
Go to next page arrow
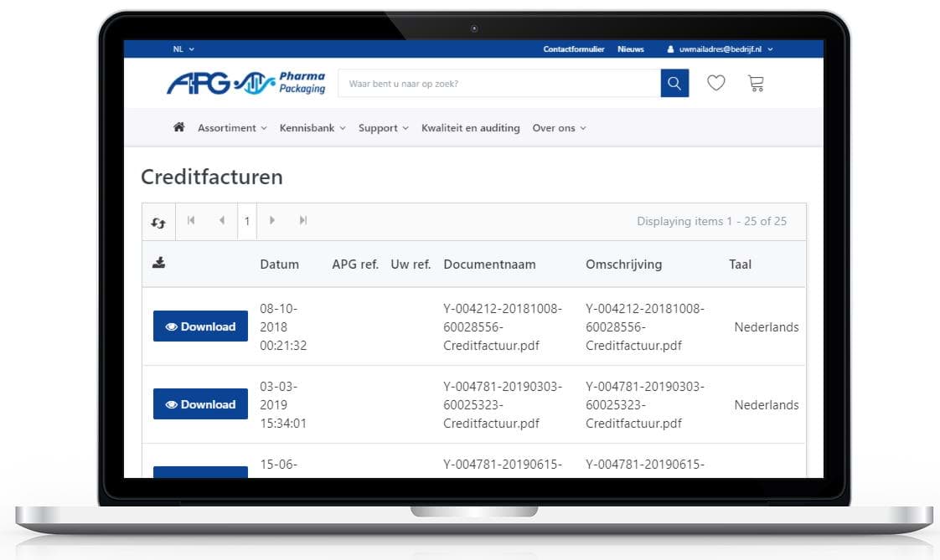(272, 221)
